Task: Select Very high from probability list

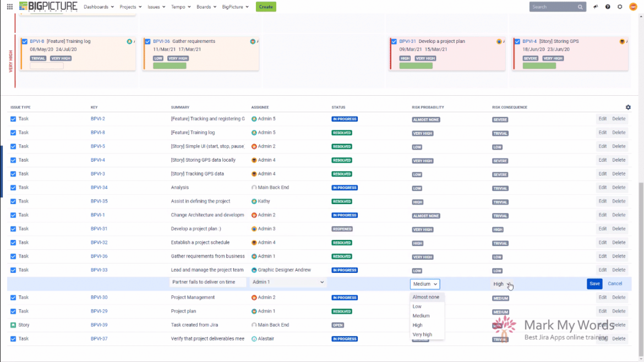Action: click(x=427, y=334)
